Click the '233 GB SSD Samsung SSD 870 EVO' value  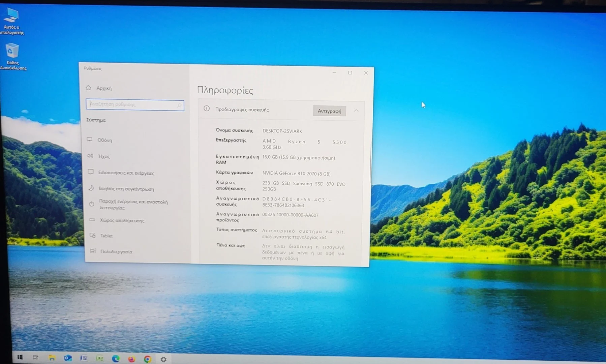pos(304,184)
